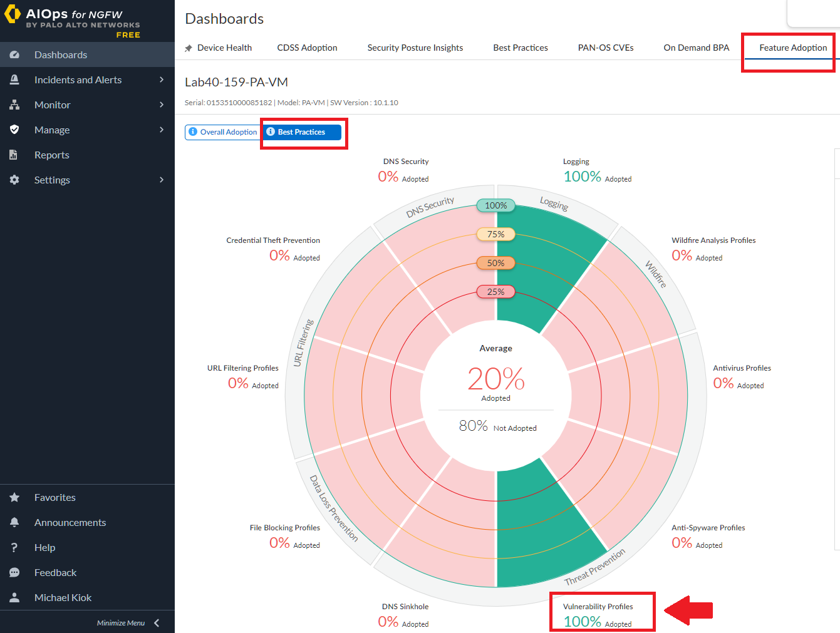The height and width of the screenshot is (633, 840).
Task: Expand the Manage menu chevron
Action: click(x=162, y=130)
